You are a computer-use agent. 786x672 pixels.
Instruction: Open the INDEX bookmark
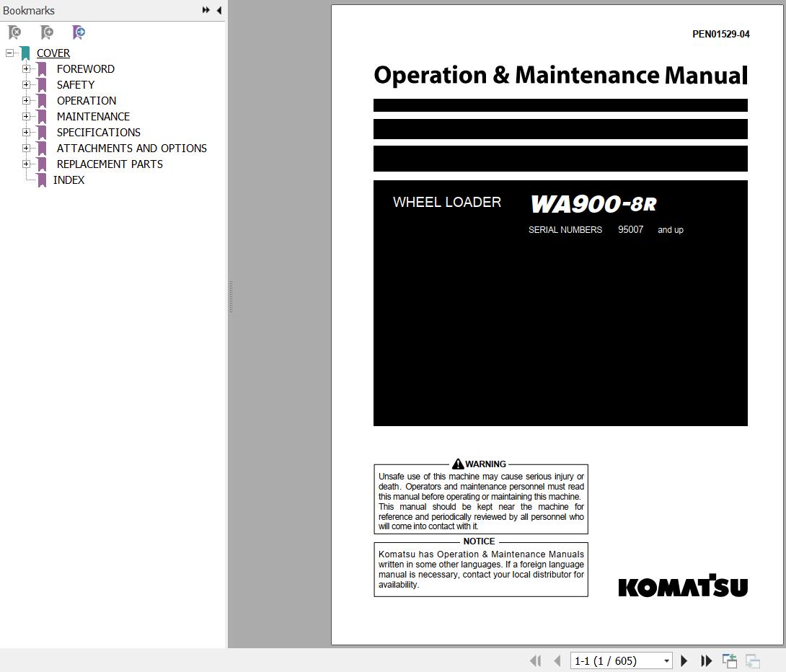[69, 180]
